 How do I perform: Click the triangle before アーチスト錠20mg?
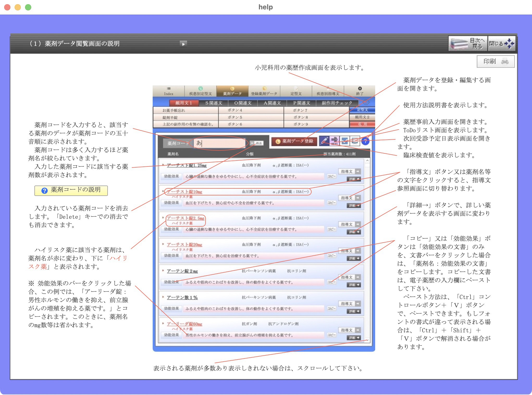163,244
